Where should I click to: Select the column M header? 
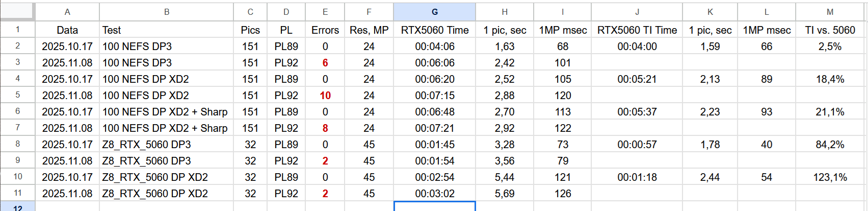(830, 12)
